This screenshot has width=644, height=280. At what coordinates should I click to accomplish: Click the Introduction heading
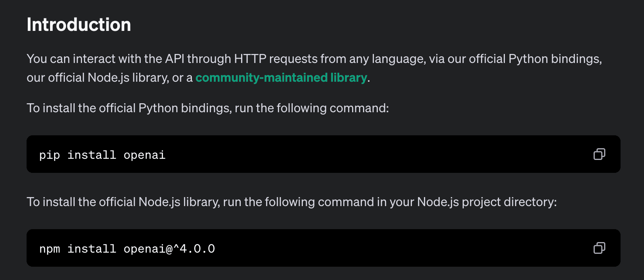pos(79,25)
